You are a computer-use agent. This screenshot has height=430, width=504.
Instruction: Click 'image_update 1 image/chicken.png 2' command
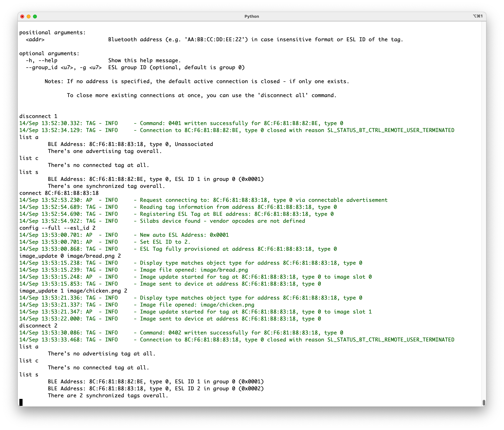pos(73,291)
